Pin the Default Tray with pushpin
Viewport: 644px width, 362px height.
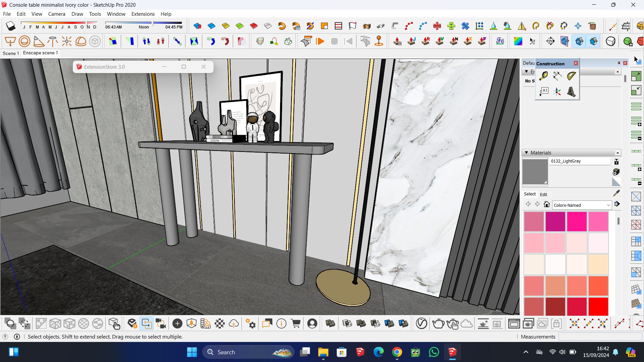click(x=619, y=63)
